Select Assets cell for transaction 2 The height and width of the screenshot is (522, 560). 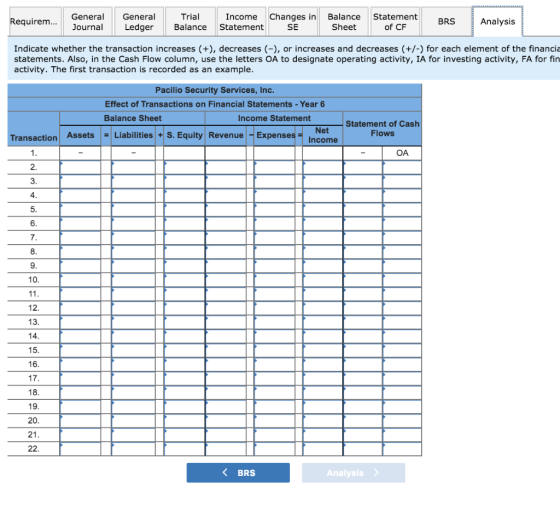tap(80, 167)
